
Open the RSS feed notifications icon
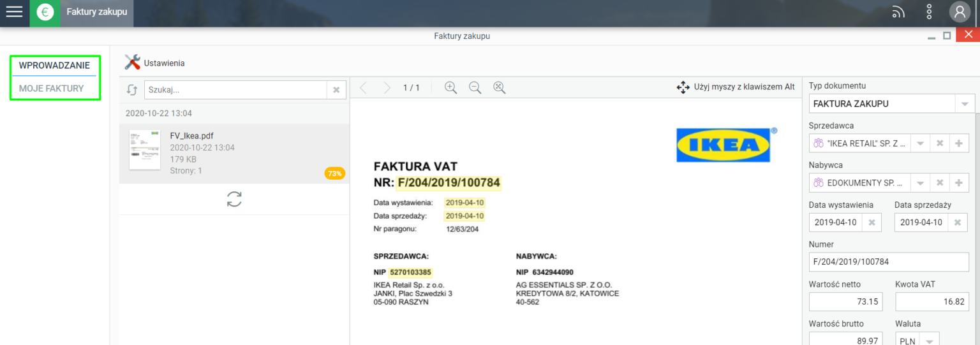click(x=898, y=12)
